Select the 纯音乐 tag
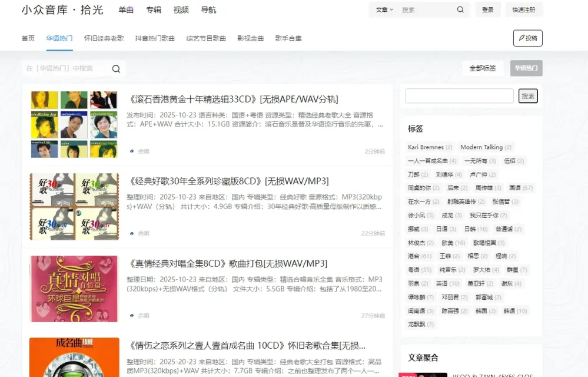Screen dimensions: 588x377 [x=452, y=270]
